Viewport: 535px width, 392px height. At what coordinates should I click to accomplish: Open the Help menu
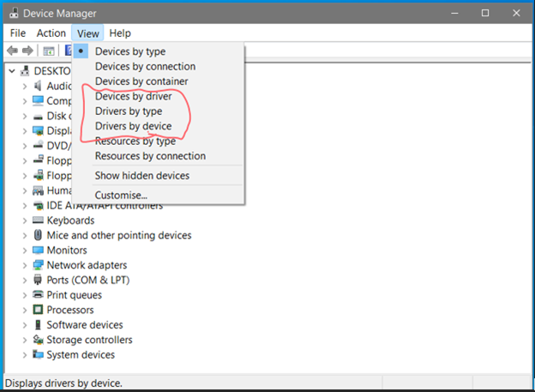point(120,33)
